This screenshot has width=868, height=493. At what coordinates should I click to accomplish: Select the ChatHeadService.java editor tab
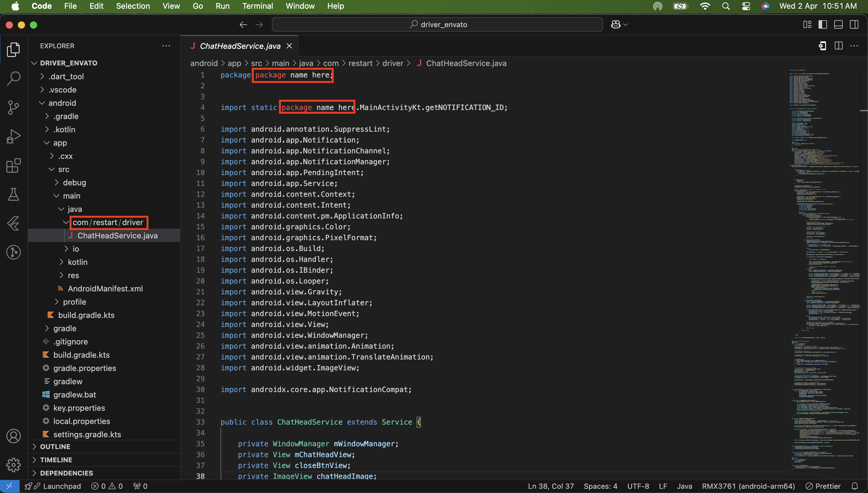(240, 46)
